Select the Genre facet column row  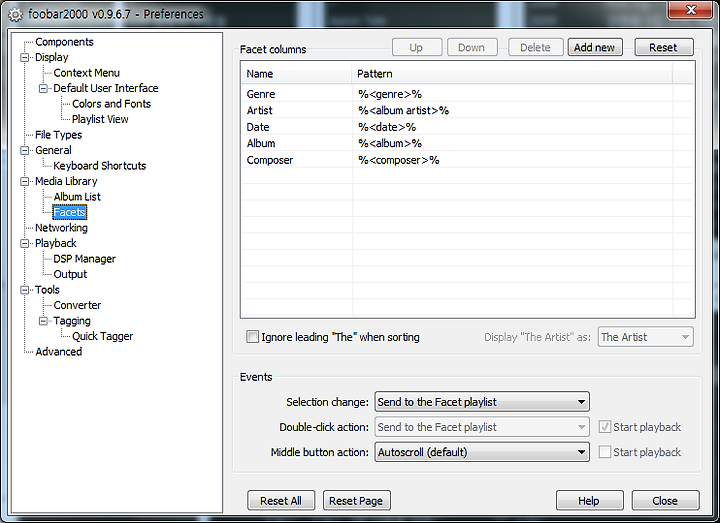point(467,94)
